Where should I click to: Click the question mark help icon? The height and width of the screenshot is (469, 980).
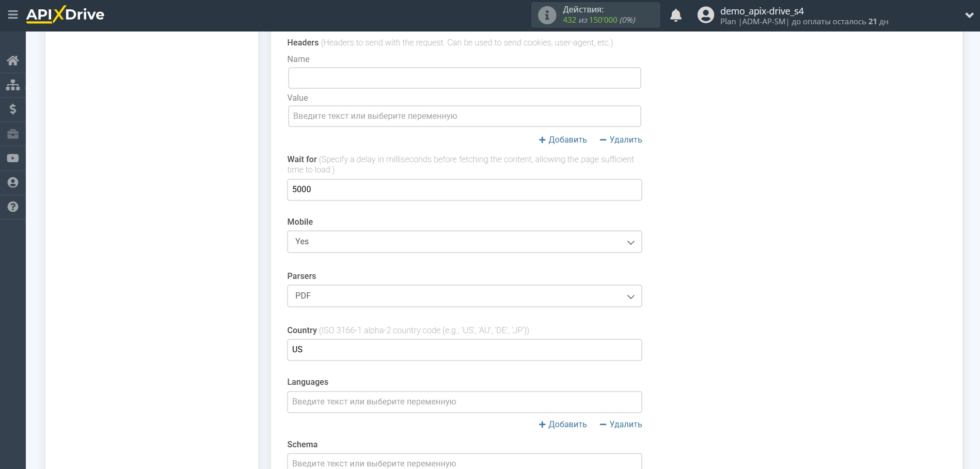point(13,207)
